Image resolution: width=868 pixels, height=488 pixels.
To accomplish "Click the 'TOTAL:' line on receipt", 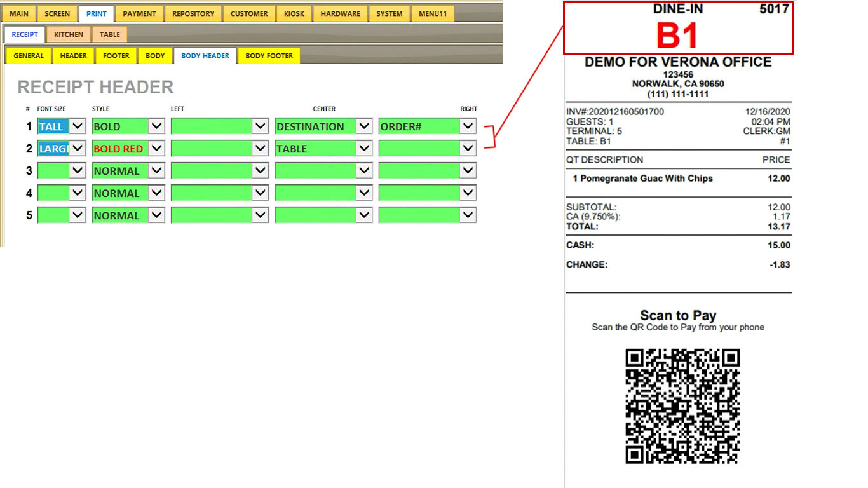I will tap(678, 226).
